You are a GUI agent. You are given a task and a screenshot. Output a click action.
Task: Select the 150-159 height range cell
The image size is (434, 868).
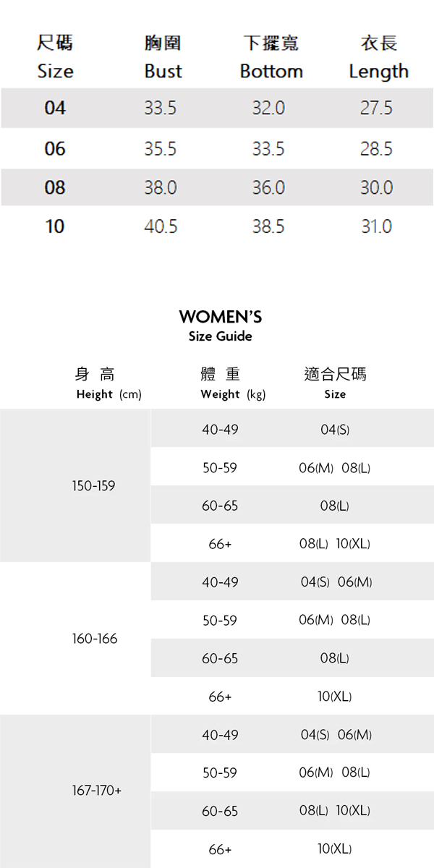pyautogui.click(x=93, y=486)
